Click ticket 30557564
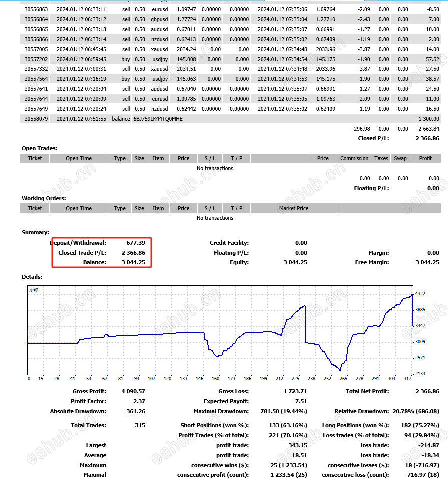 point(36,79)
